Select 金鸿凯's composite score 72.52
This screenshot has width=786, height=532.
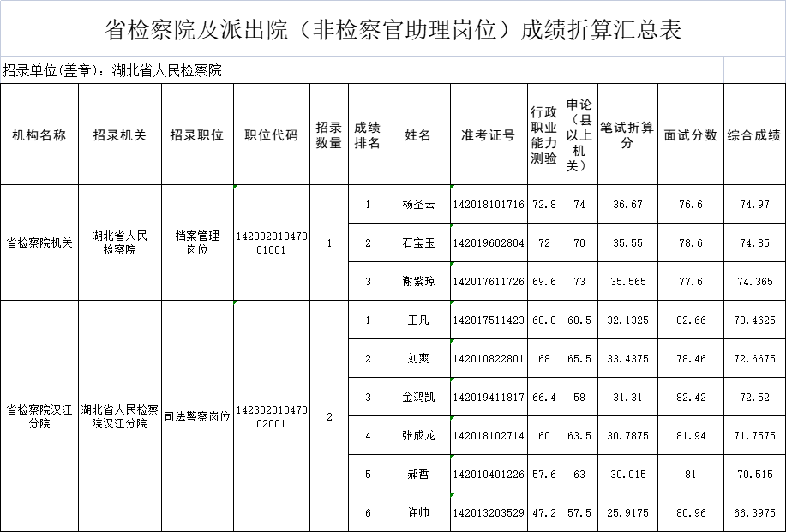click(x=754, y=397)
